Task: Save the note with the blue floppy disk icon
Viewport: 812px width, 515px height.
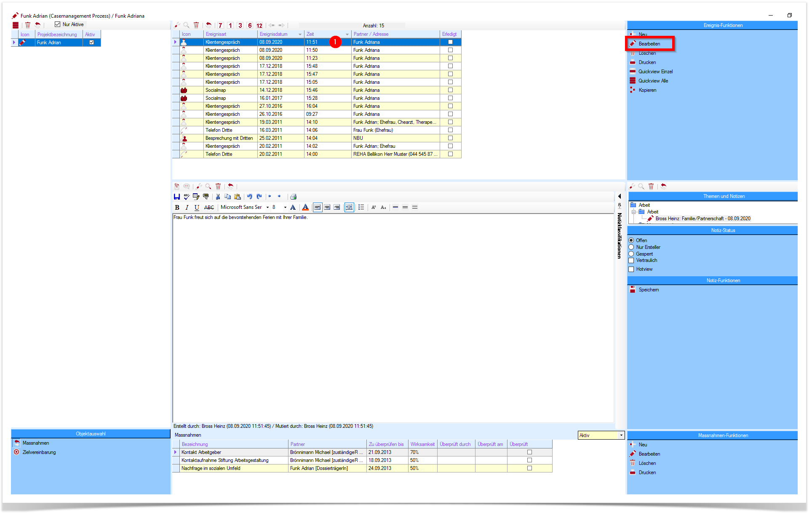Action: coord(177,197)
